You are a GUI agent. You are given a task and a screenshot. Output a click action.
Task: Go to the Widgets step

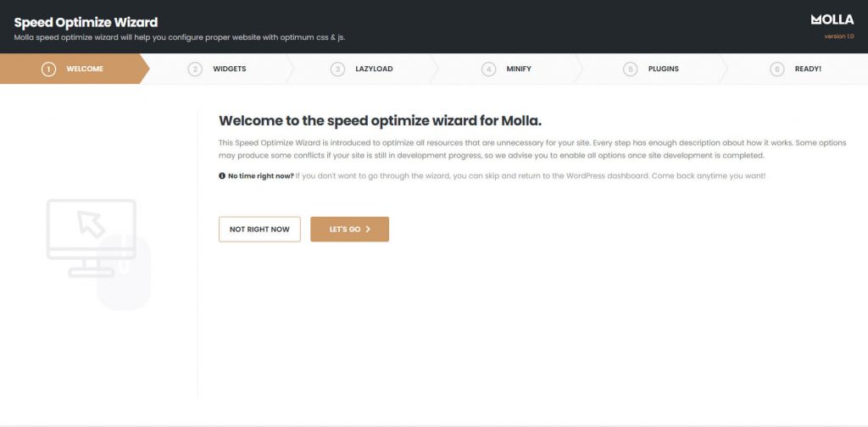[220, 69]
